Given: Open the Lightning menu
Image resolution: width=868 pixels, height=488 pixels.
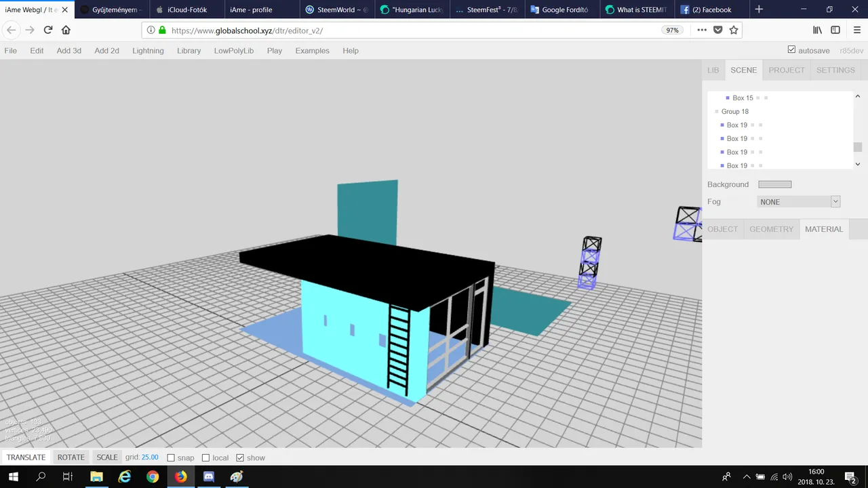Looking at the screenshot, I should click(148, 51).
